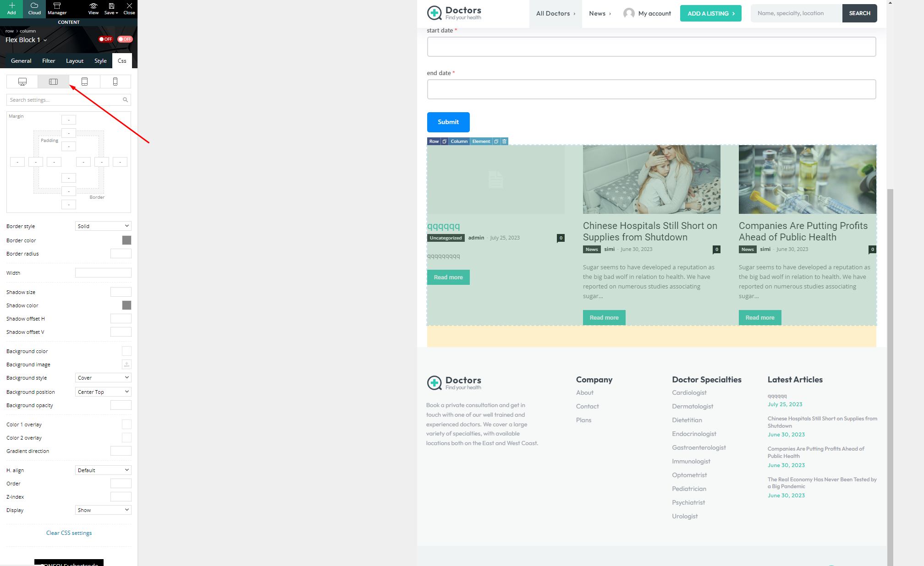Screen dimensions: 924x566
Task: Click the Background image upload icon
Action: (x=126, y=365)
